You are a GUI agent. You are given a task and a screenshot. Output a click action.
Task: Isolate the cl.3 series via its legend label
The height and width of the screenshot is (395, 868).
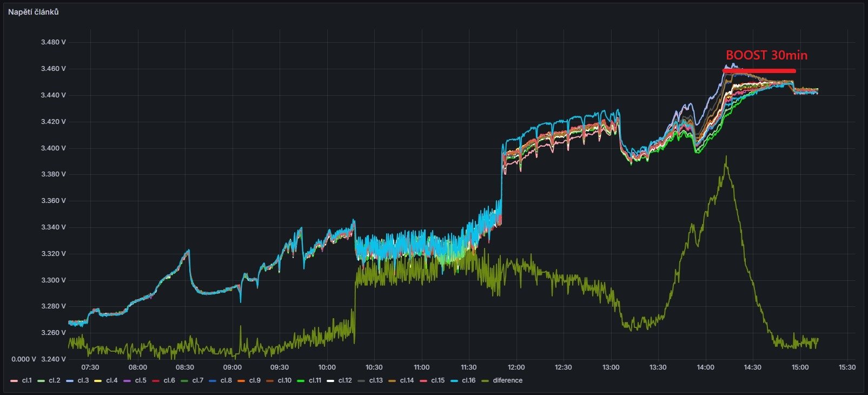[x=83, y=380]
